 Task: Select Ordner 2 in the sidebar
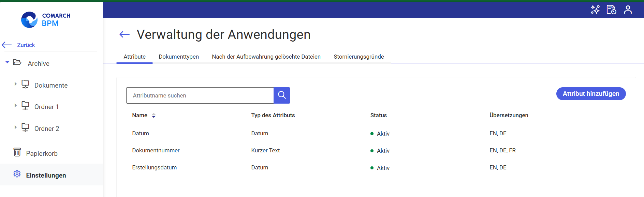click(47, 128)
